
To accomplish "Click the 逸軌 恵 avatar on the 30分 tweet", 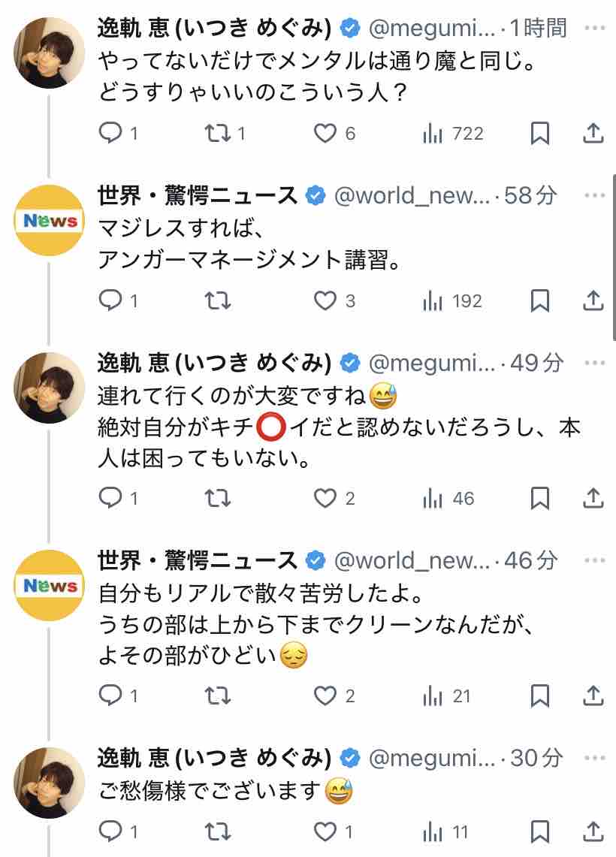I will [50, 783].
